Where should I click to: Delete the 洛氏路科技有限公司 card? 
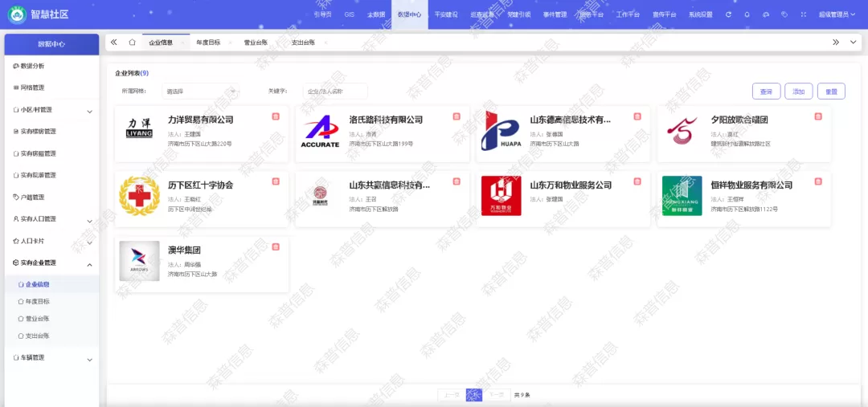click(x=457, y=116)
